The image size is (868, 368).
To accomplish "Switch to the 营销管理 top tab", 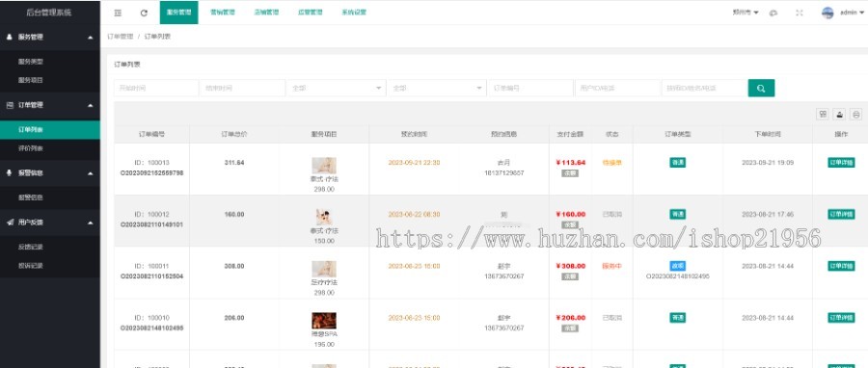I will click(223, 13).
